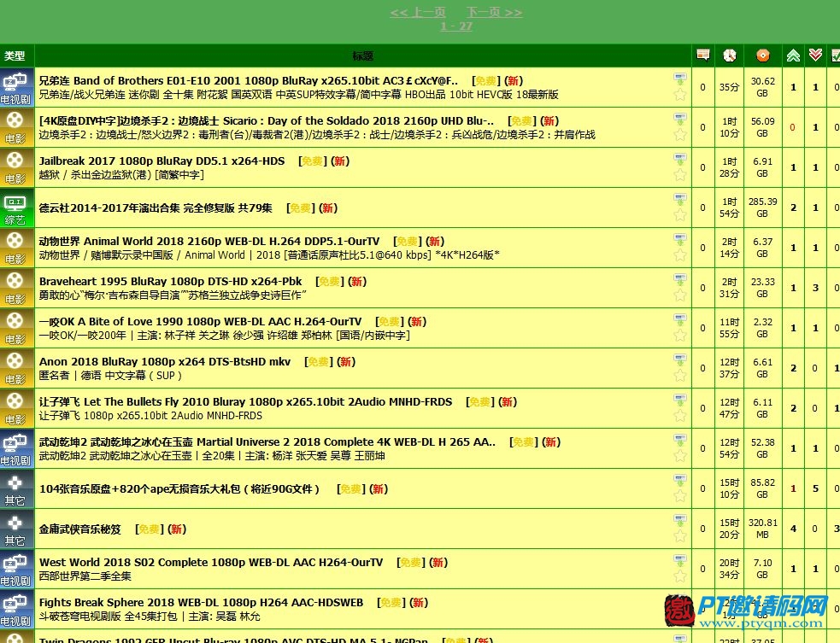Open movie category icon on Braveheart row
The width and height of the screenshot is (840, 643).
16,288
